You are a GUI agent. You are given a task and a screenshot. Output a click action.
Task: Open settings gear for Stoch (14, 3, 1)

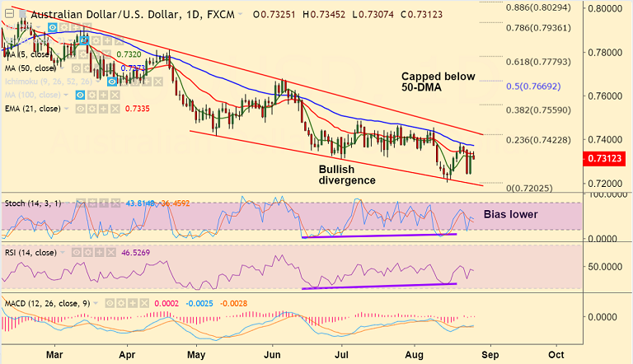point(92,203)
